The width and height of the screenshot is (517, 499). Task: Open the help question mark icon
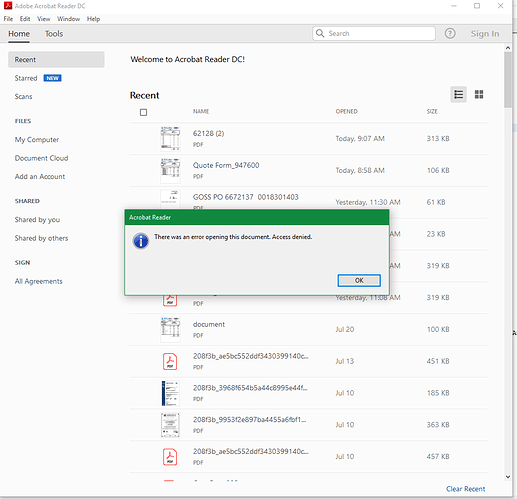450,33
